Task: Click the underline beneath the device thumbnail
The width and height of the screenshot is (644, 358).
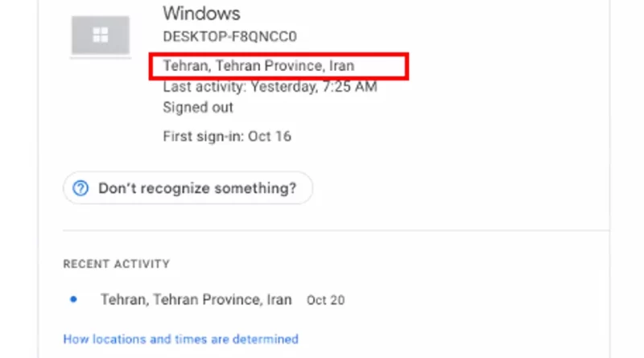Action: tap(101, 58)
